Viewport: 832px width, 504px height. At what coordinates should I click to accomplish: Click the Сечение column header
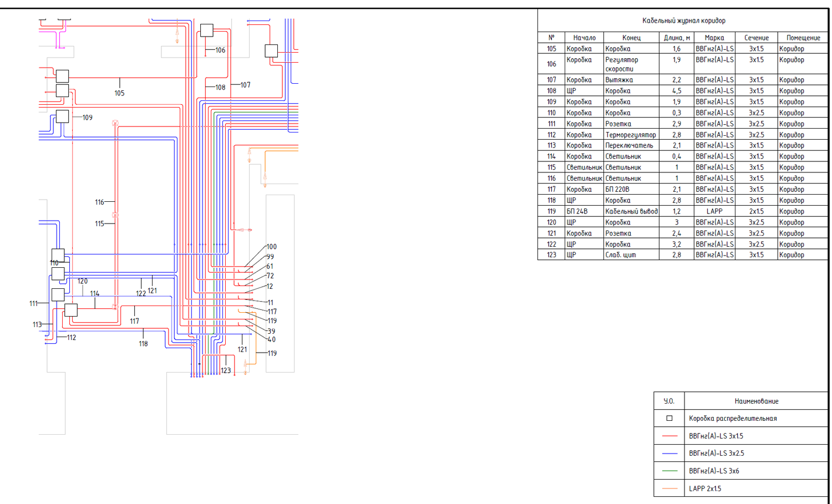tap(756, 38)
